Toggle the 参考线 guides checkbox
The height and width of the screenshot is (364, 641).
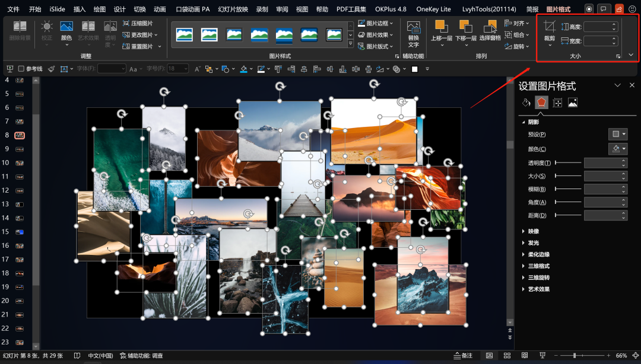(21, 69)
